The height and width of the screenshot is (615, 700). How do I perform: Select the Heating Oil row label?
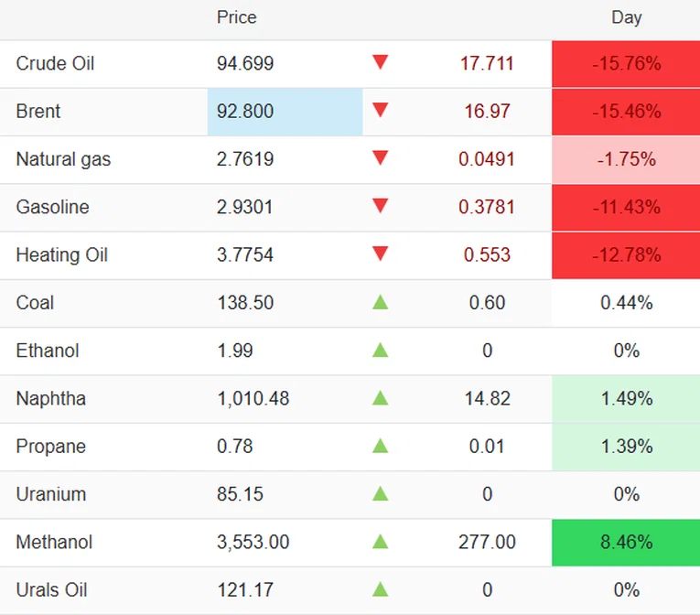tap(61, 255)
